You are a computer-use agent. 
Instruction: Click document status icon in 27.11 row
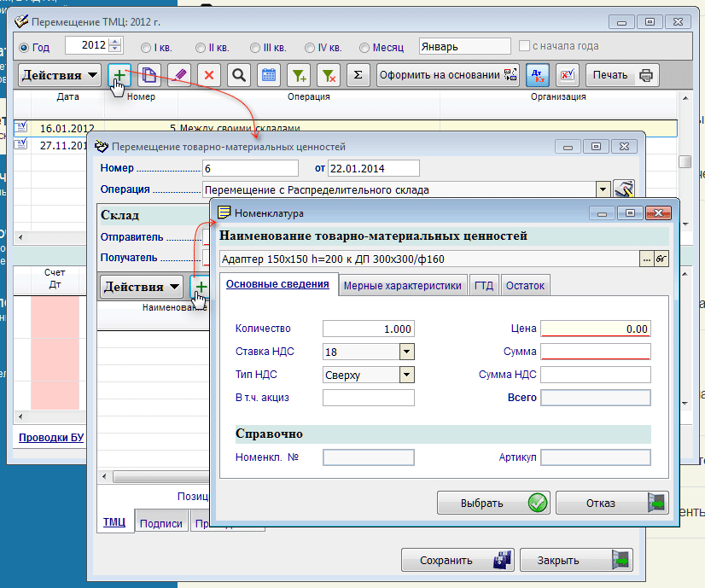21,145
